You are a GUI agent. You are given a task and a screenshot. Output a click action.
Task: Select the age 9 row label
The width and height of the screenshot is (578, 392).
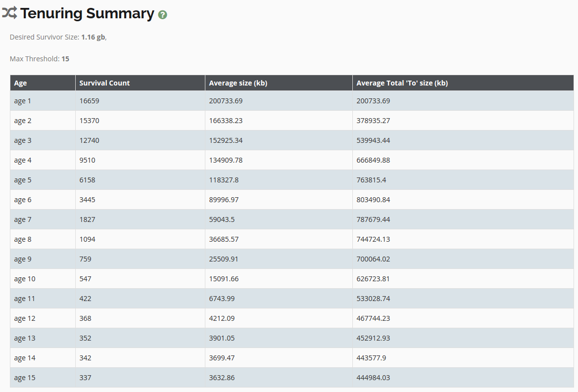tap(22, 260)
